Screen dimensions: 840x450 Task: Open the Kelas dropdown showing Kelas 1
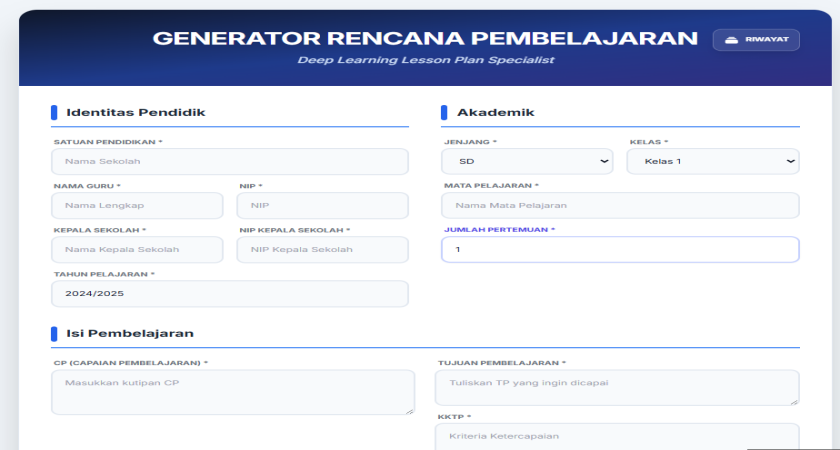[x=712, y=161]
